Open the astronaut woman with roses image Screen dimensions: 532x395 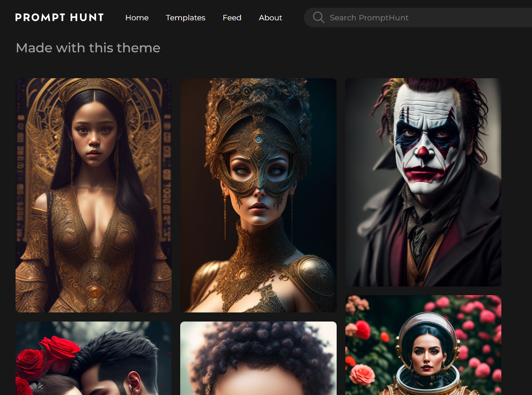(423, 345)
